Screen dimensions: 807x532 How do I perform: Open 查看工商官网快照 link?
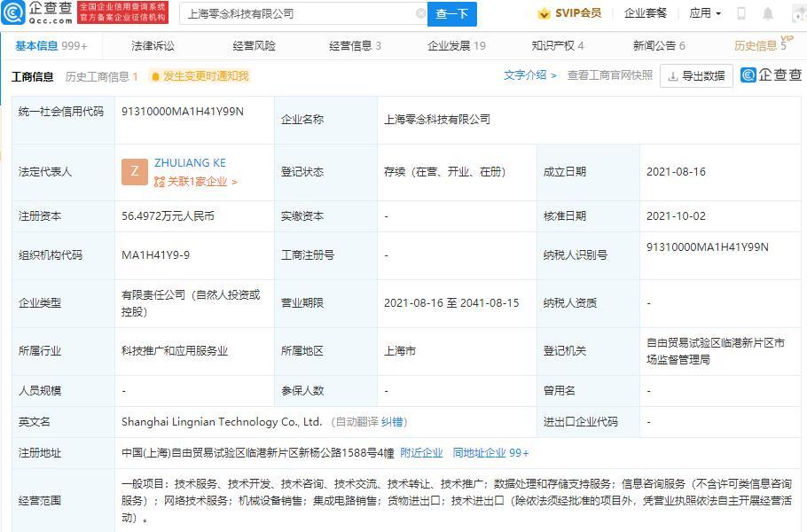[x=610, y=75]
